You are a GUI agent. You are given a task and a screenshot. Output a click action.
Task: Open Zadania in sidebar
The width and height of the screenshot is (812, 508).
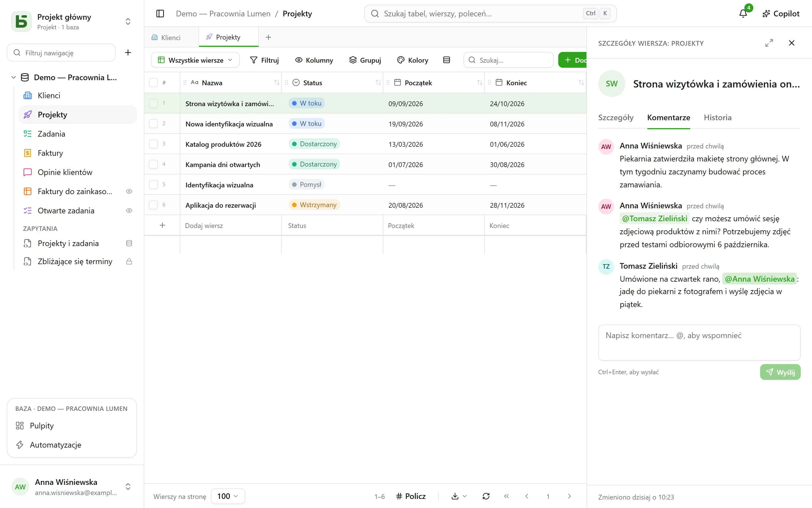(x=78, y=134)
